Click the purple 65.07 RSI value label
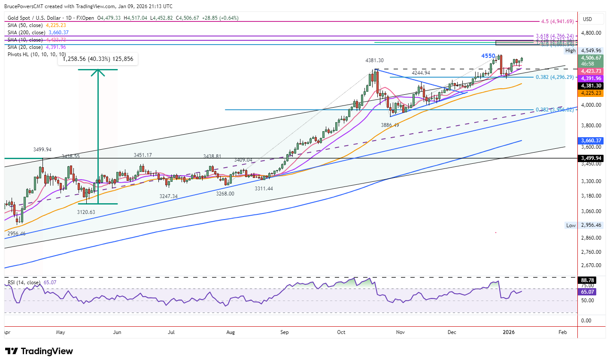Screen dimensions: 610x364 pos(588,292)
